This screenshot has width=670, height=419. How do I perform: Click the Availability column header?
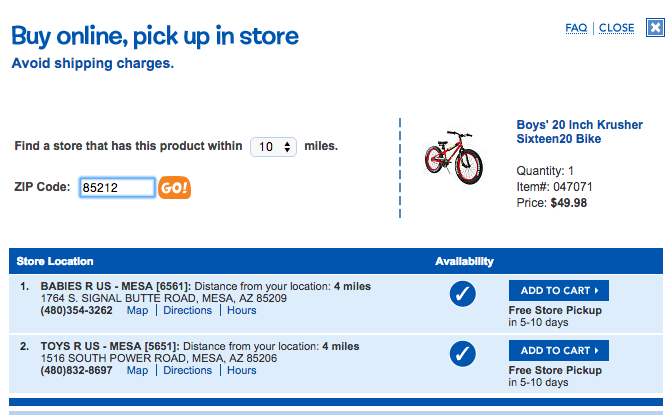tap(464, 262)
